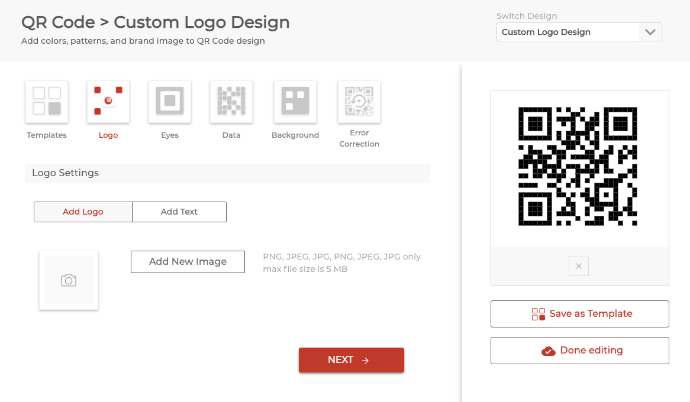Open the Eyes customization icon
The height and width of the screenshot is (402, 690).
170,102
